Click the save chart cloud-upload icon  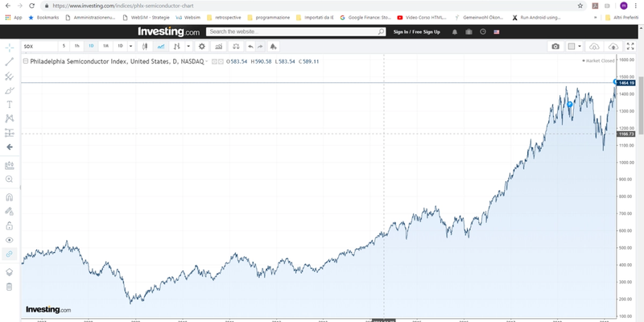[613, 47]
